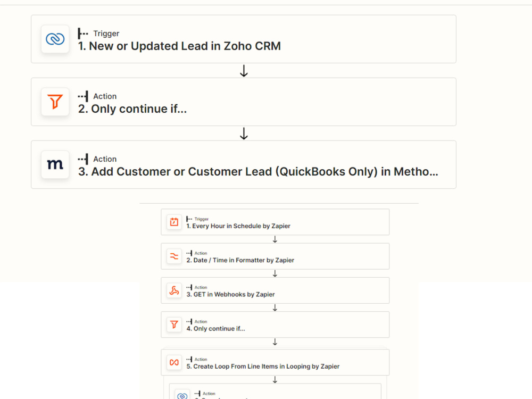532x399 pixels.
Task: Select GET in Webhooks by Zapier step
Action: click(275, 291)
